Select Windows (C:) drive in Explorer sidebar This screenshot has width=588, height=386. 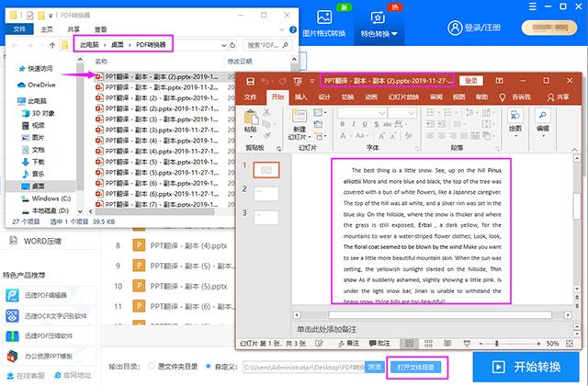47,199
